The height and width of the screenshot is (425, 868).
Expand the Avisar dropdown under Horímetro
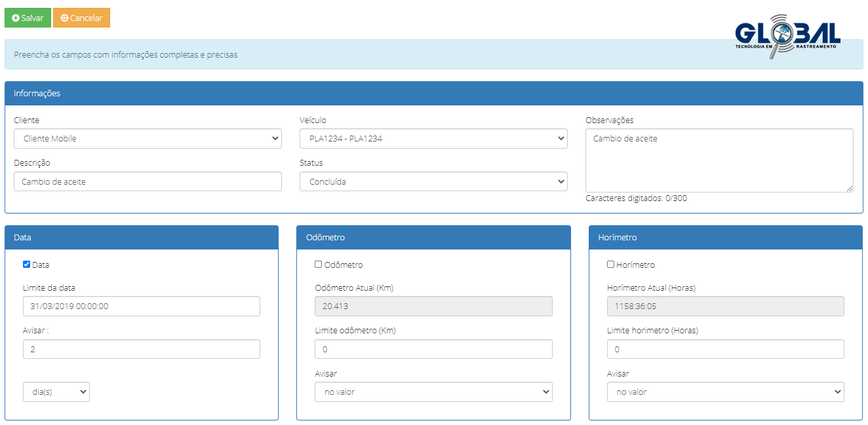coord(725,392)
